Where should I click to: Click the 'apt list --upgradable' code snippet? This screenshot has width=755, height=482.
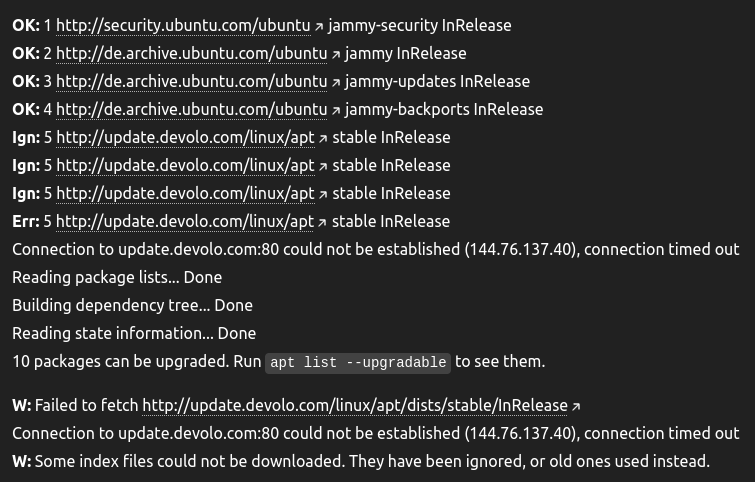click(x=358, y=362)
